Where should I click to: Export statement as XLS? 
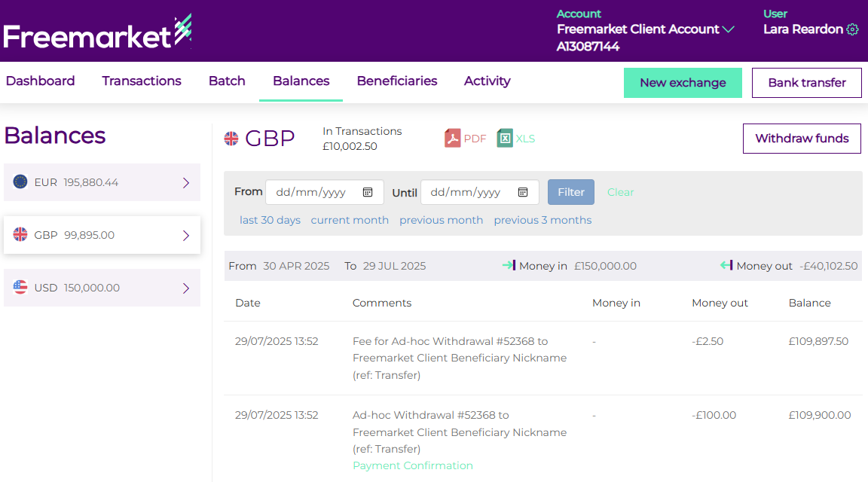tap(516, 139)
